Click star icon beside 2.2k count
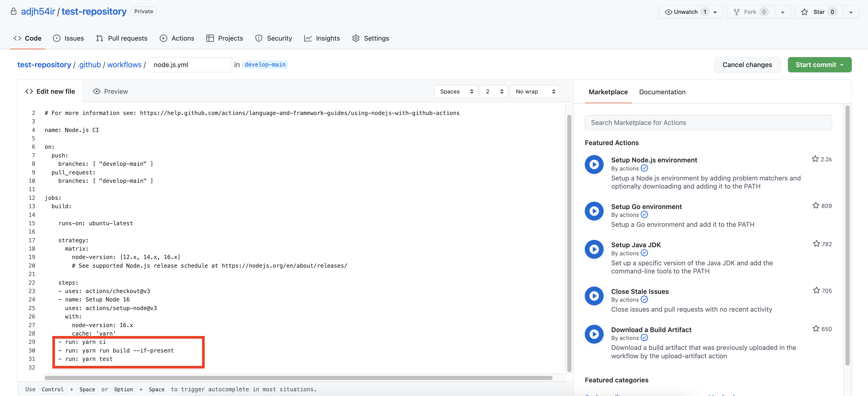868x396 pixels. click(815, 159)
